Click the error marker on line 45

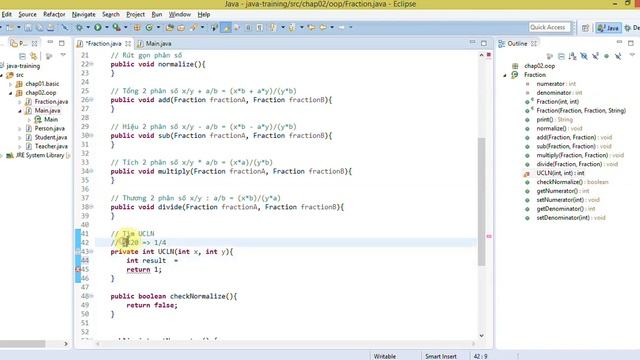(78, 269)
